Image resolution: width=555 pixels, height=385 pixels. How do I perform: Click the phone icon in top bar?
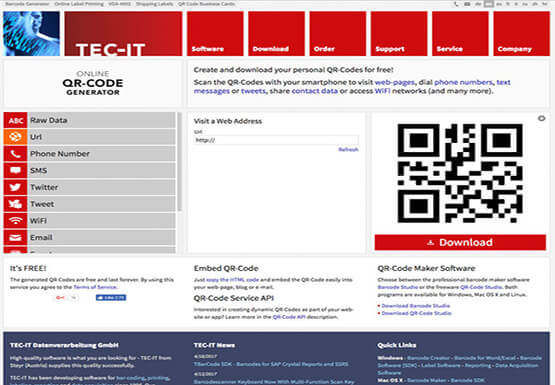[x=456, y=4]
